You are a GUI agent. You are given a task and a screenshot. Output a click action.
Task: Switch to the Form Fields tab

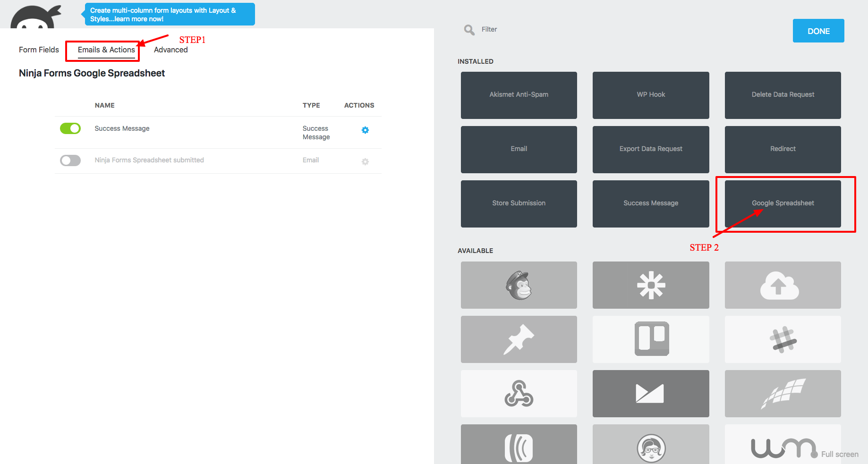(39, 50)
